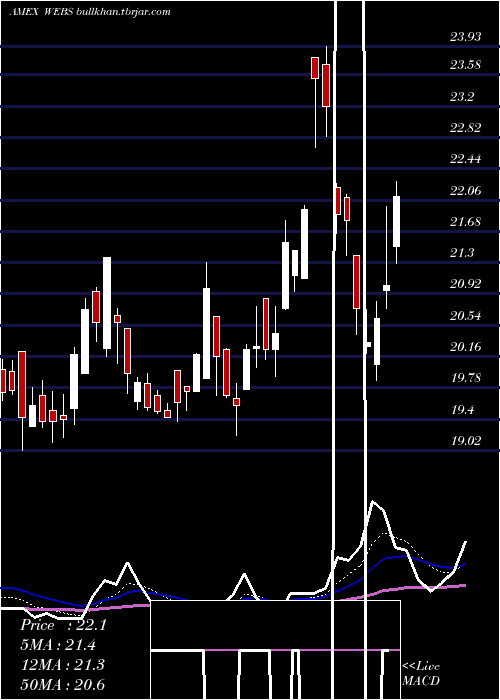Select the 23.93 price axis label

tap(466, 36)
